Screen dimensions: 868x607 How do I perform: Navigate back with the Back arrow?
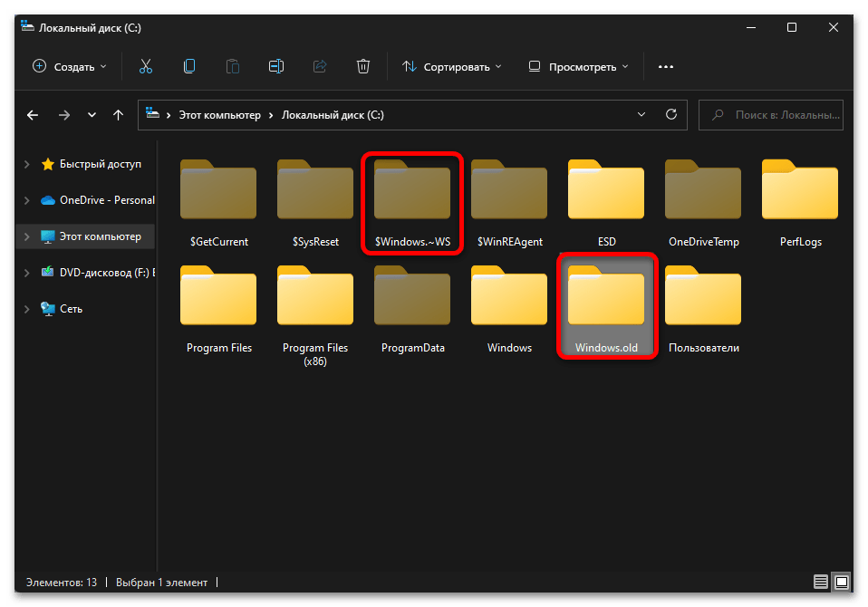pos(33,115)
